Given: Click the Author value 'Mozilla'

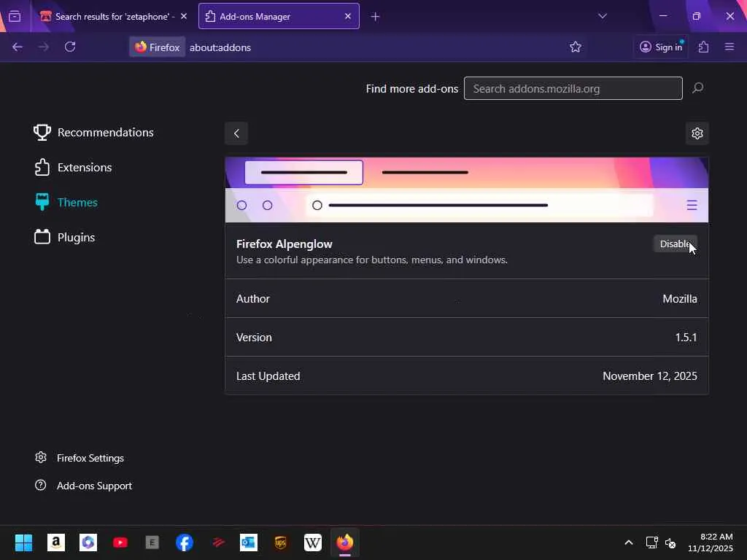Looking at the screenshot, I should 680,298.
